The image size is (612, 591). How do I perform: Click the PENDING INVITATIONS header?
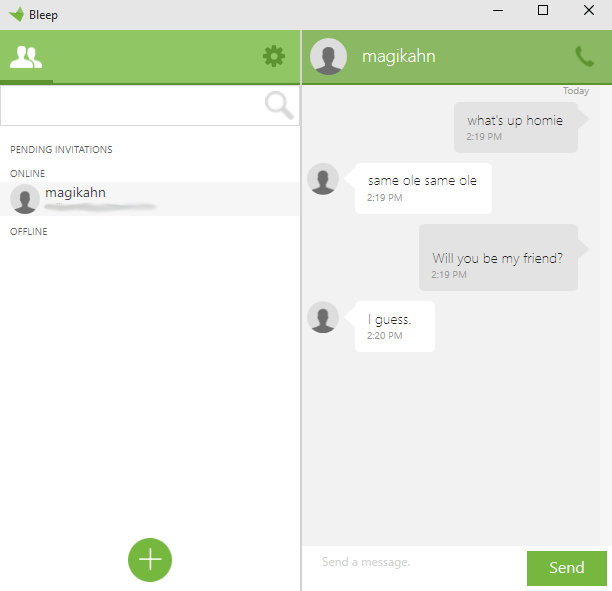tap(61, 150)
